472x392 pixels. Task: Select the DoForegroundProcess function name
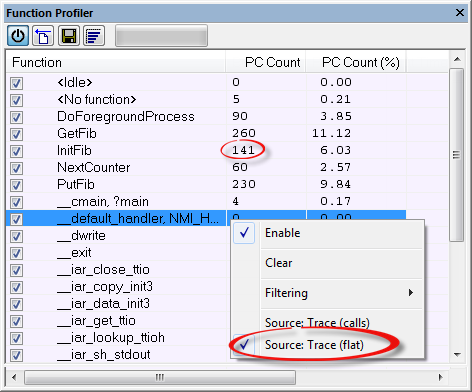(126, 117)
